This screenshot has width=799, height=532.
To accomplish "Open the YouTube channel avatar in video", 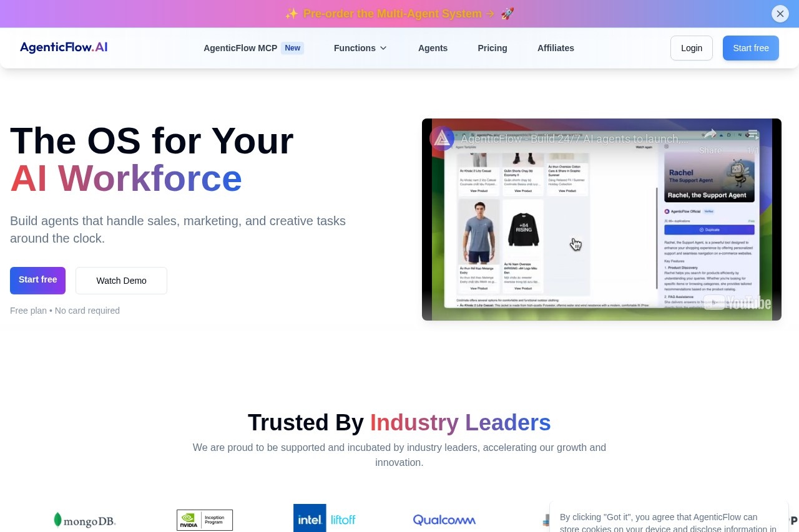I will click(x=442, y=138).
